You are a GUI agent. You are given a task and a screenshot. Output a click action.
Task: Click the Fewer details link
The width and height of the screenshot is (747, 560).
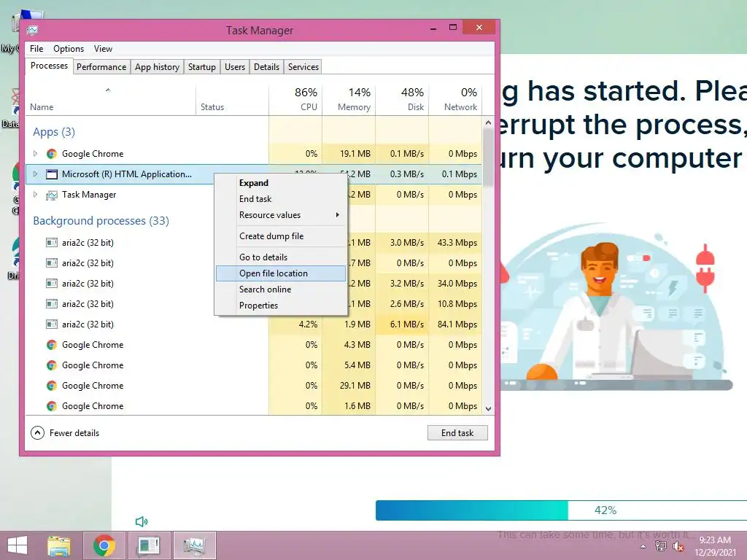point(74,433)
